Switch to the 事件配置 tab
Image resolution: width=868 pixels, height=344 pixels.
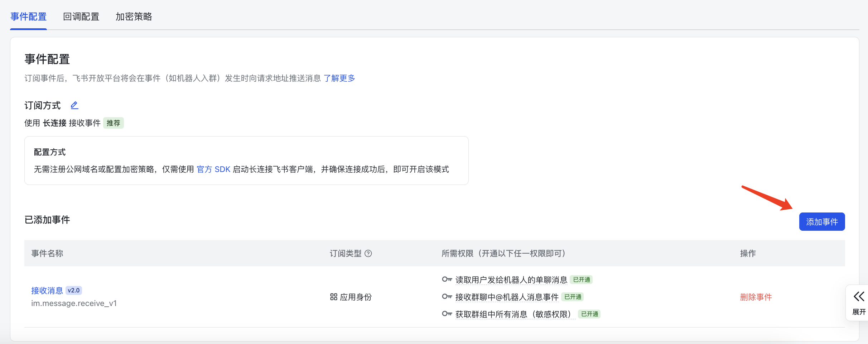tap(29, 17)
